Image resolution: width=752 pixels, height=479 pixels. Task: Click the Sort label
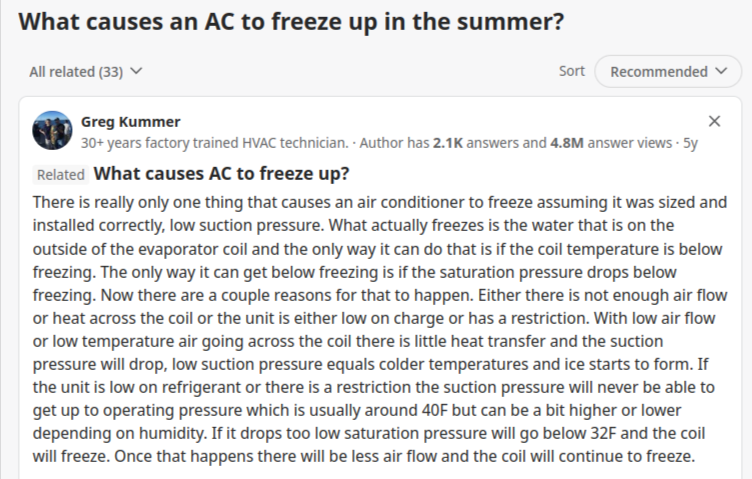(572, 71)
